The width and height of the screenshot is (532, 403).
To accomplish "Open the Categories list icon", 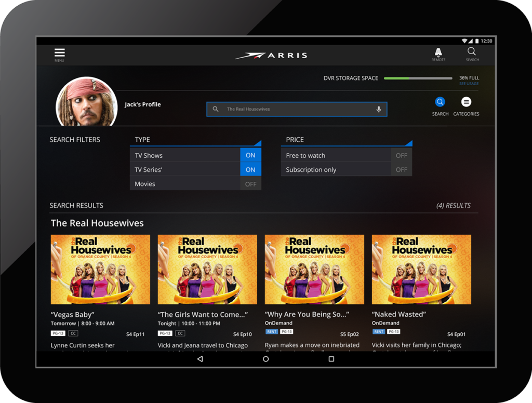I will [466, 102].
